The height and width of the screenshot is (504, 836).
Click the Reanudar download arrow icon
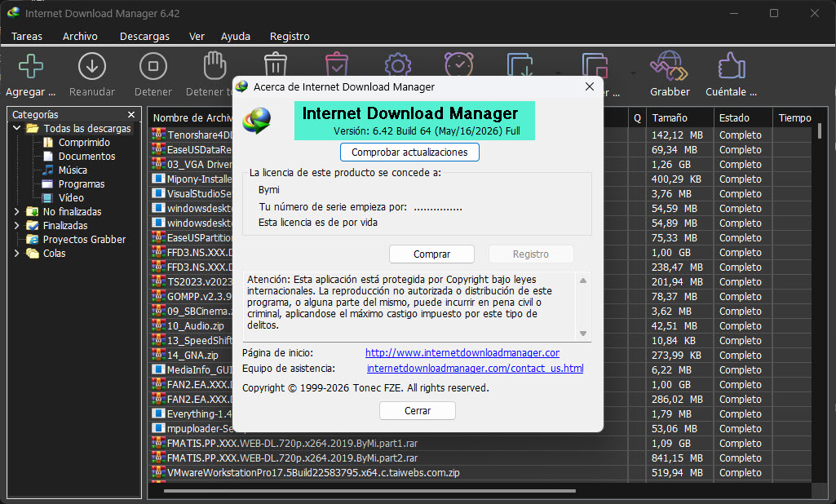[91, 67]
